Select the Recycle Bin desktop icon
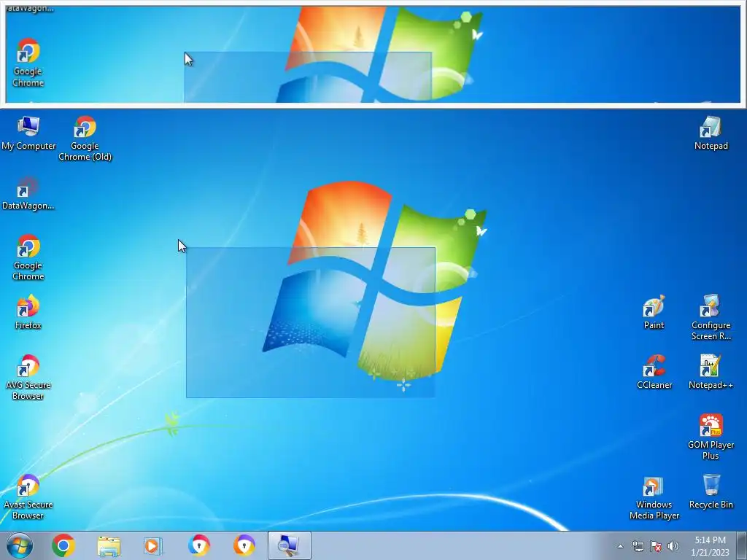Screen dimensions: 747x560 tap(711, 492)
